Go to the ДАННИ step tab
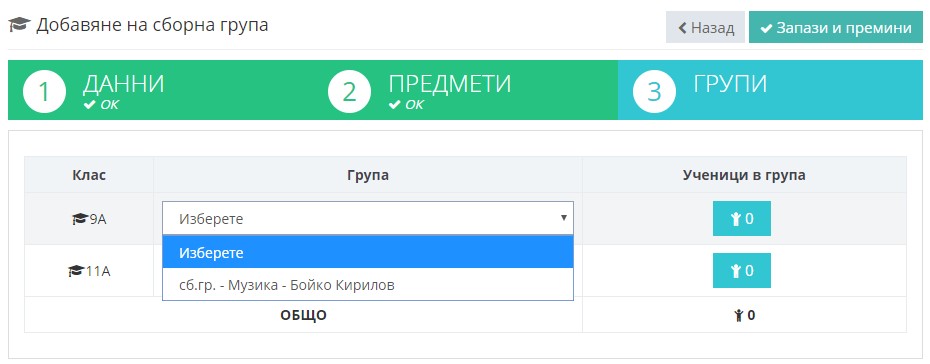The image size is (930, 364). (161, 90)
